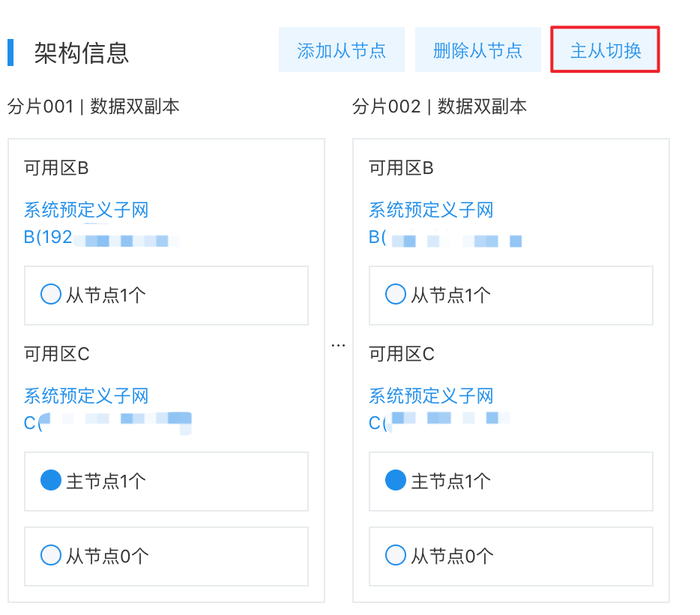The width and height of the screenshot is (700, 615).
Task: Click the ellipsis between the shard panels
Action: 339,345
